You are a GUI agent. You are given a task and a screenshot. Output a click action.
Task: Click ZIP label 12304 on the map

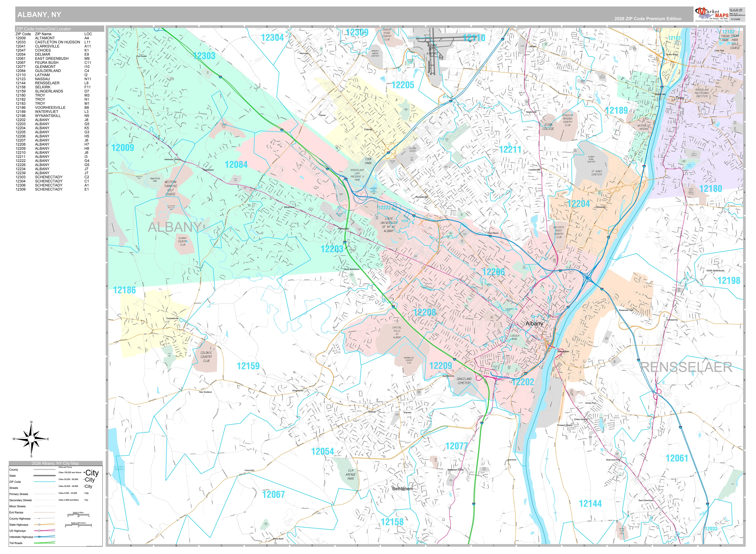point(272,37)
